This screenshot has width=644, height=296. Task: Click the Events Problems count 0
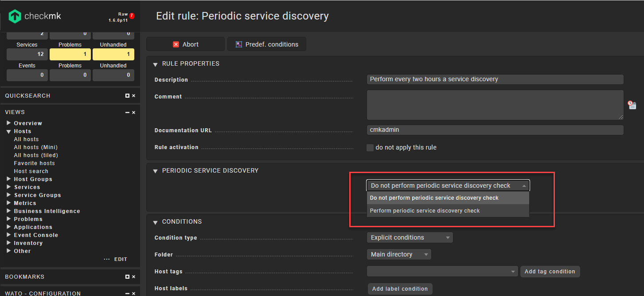[70, 75]
